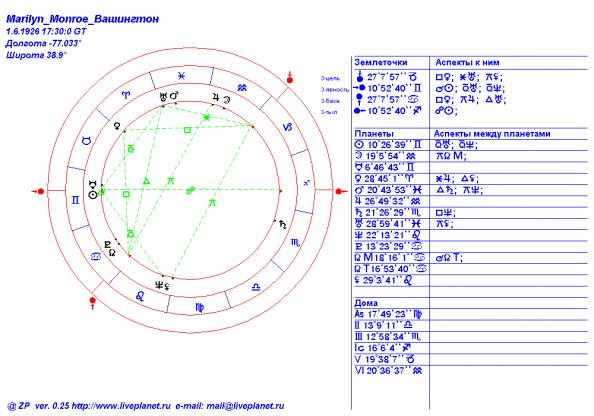Click the red earth-point marker at lower left
Viewport: 594px width, 416px height.
pyautogui.click(x=92, y=303)
